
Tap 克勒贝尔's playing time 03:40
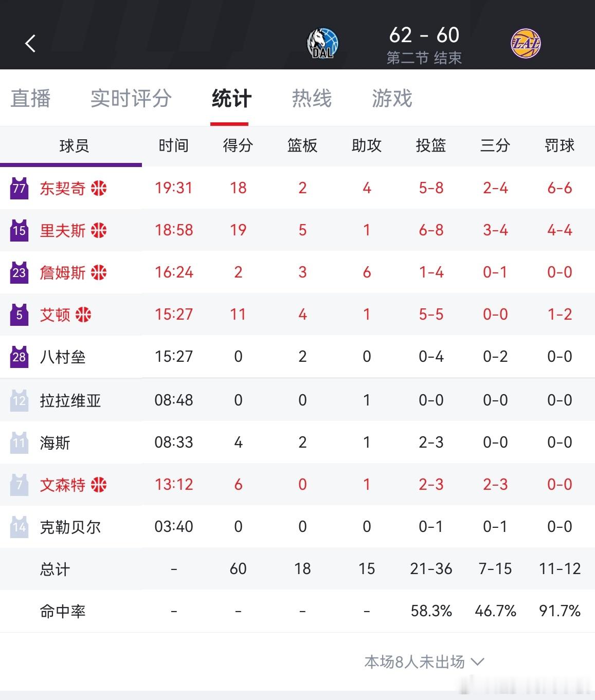coord(174,527)
